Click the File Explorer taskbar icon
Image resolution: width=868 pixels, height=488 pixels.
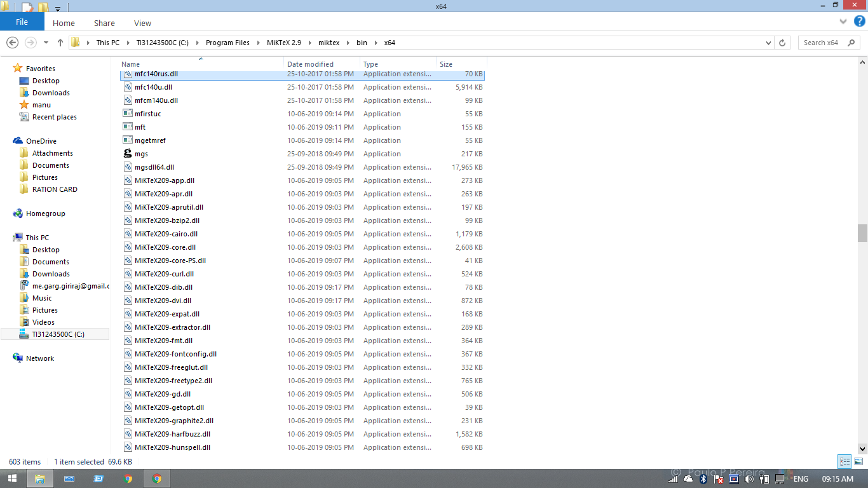(39, 478)
